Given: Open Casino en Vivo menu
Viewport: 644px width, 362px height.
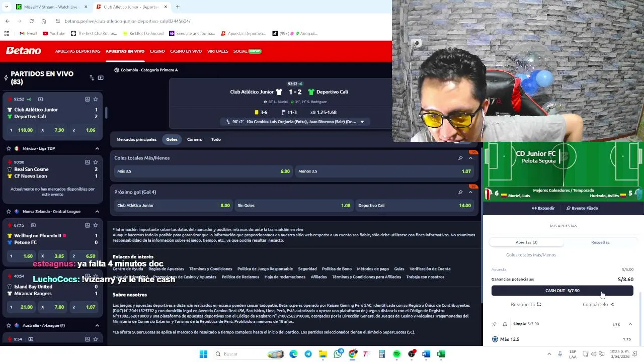Looking at the screenshot, I should (186, 51).
